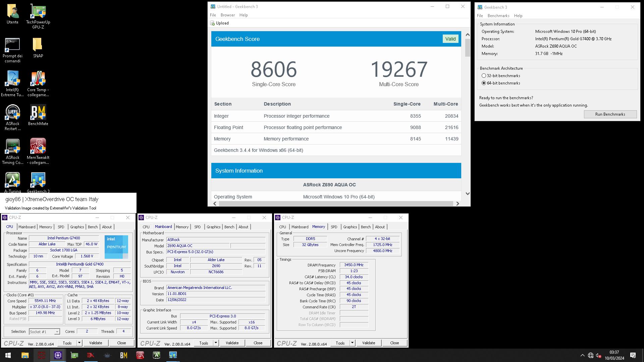Viewport: 644px width, 362px height.
Task: Open A-Tuning desktop icon
Action: (13, 183)
